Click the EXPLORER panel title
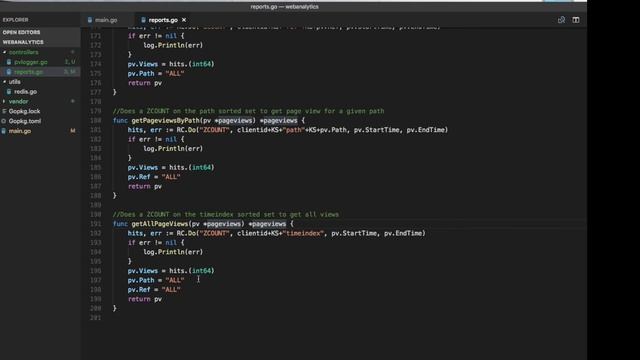Image resolution: width=640 pixels, height=360 pixels. [16, 20]
